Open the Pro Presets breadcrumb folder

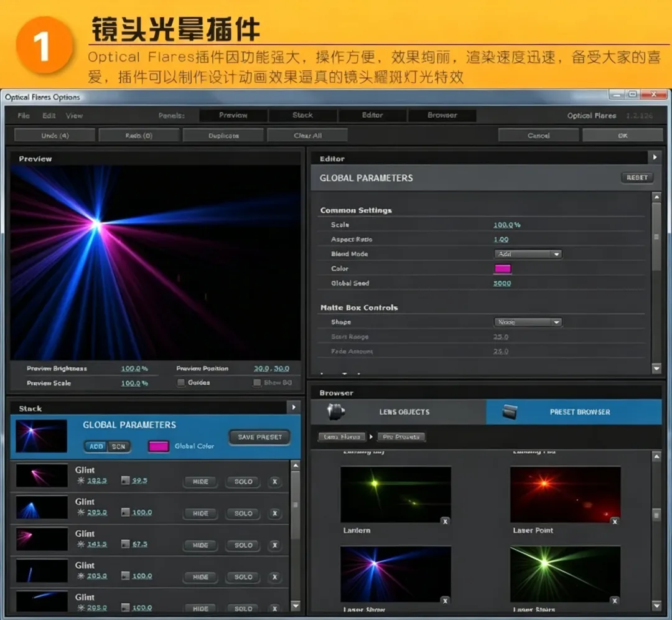point(401,436)
